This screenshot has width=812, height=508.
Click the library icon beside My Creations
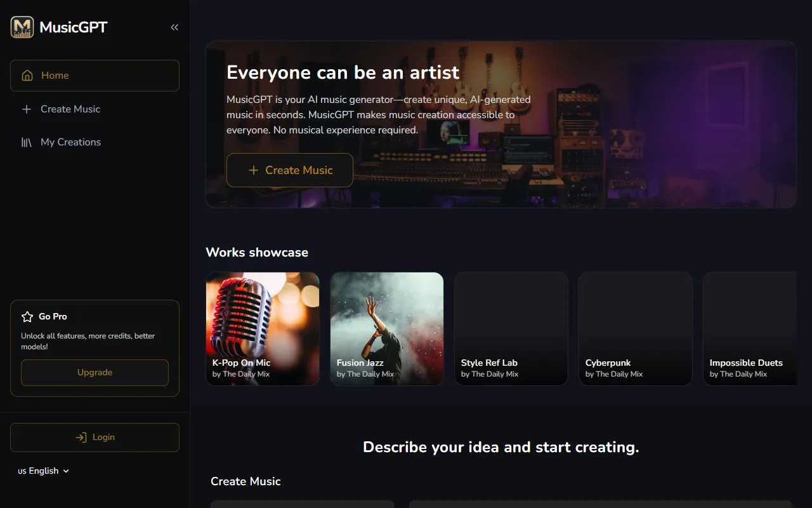coord(27,142)
